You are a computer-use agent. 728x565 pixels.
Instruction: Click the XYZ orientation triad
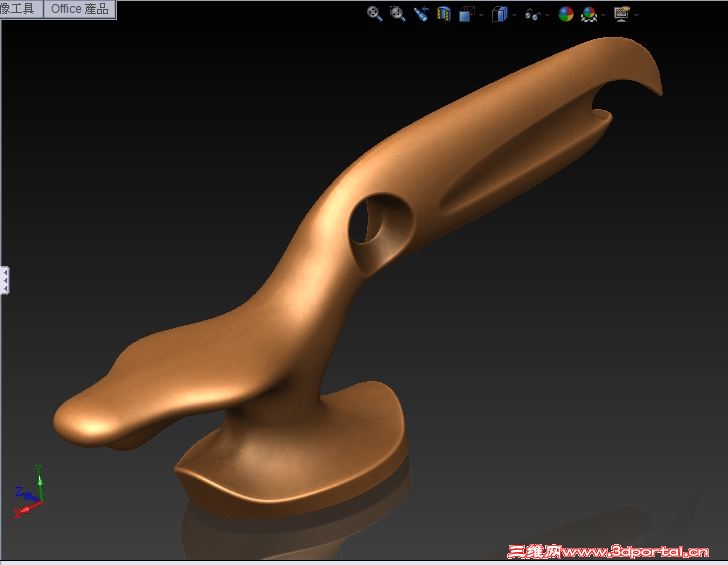(x=30, y=492)
